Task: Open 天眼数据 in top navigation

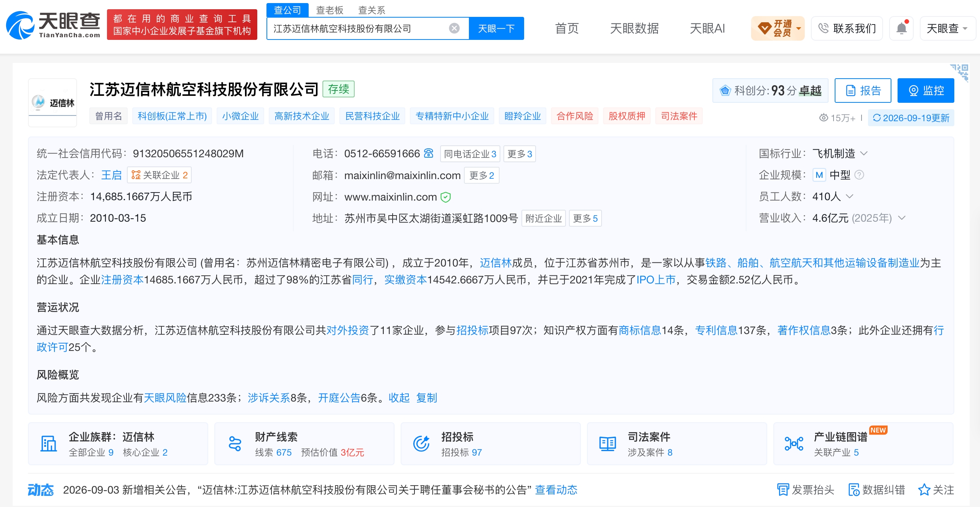Action: (x=635, y=28)
